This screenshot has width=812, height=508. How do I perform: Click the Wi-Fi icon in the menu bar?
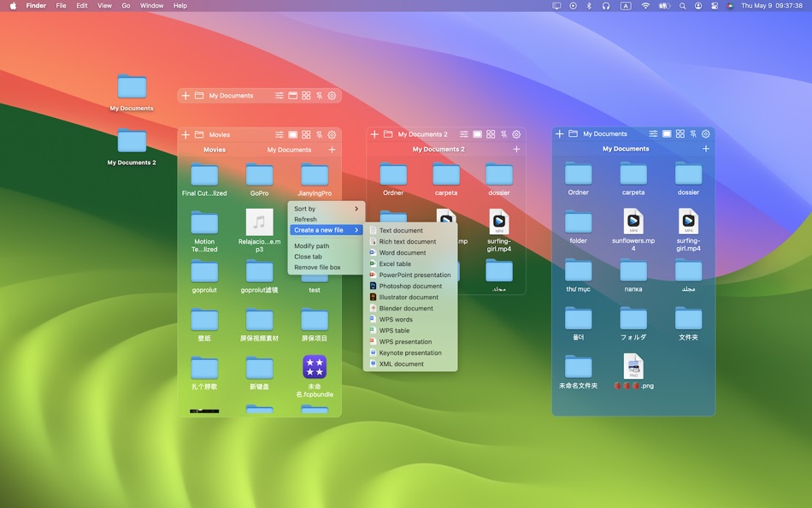tap(645, 6)
